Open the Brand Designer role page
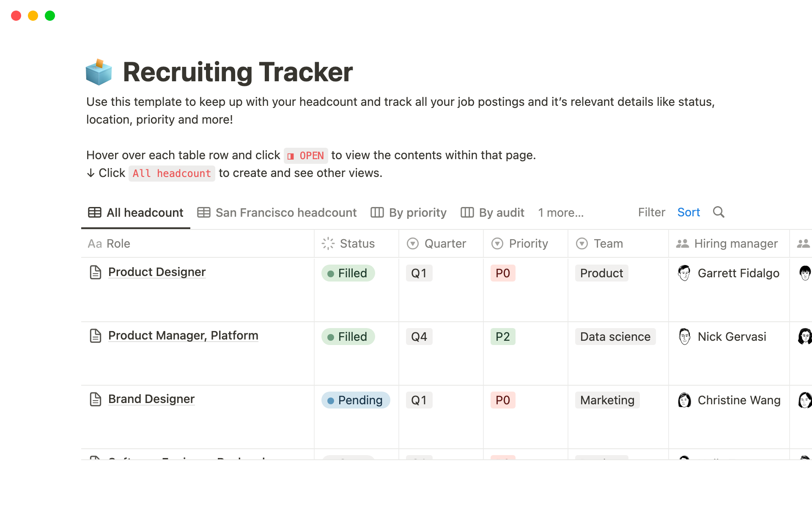The image size is (812, 508). [x=151, y=399]
